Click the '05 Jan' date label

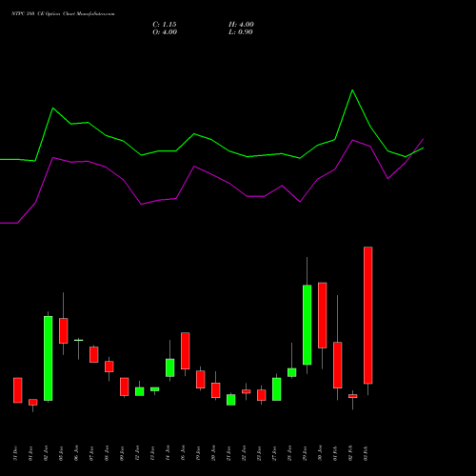click(62, 453)
